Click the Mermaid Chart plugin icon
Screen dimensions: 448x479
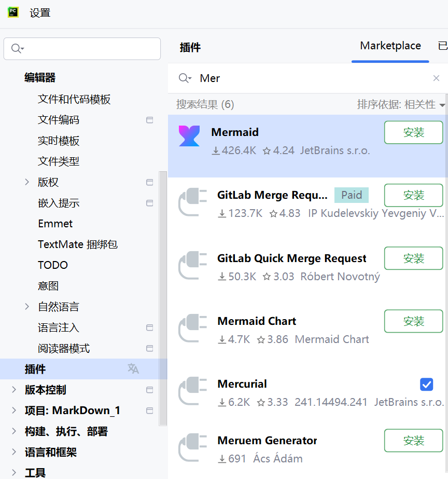(192, 328)
